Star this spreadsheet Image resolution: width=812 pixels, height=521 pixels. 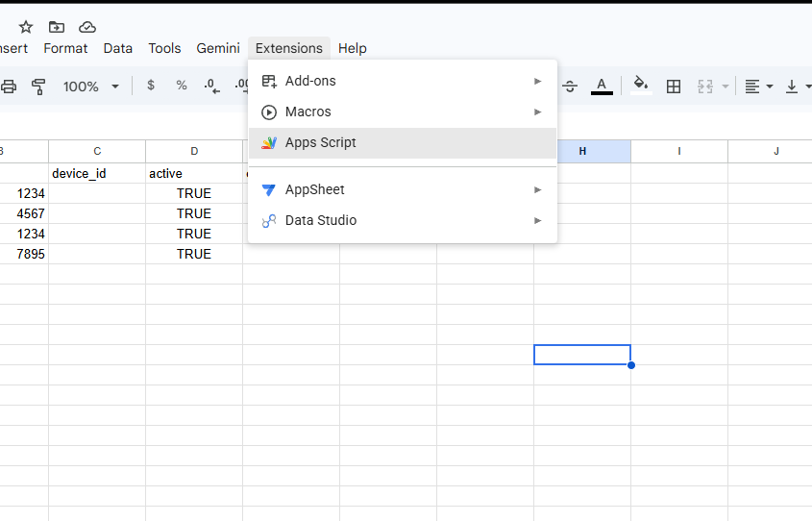pos(25,27)
